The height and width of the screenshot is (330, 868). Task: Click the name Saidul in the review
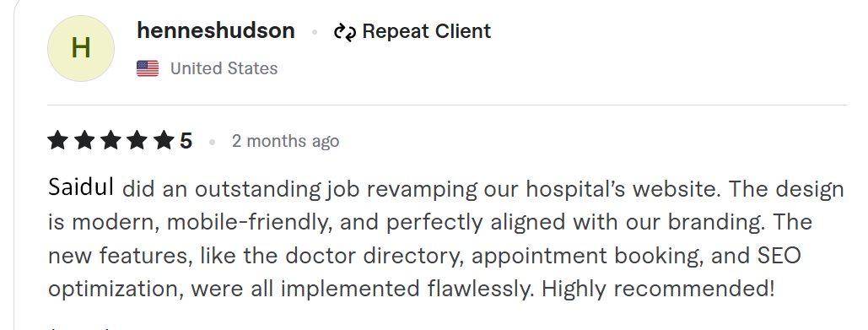click(81, 187)
